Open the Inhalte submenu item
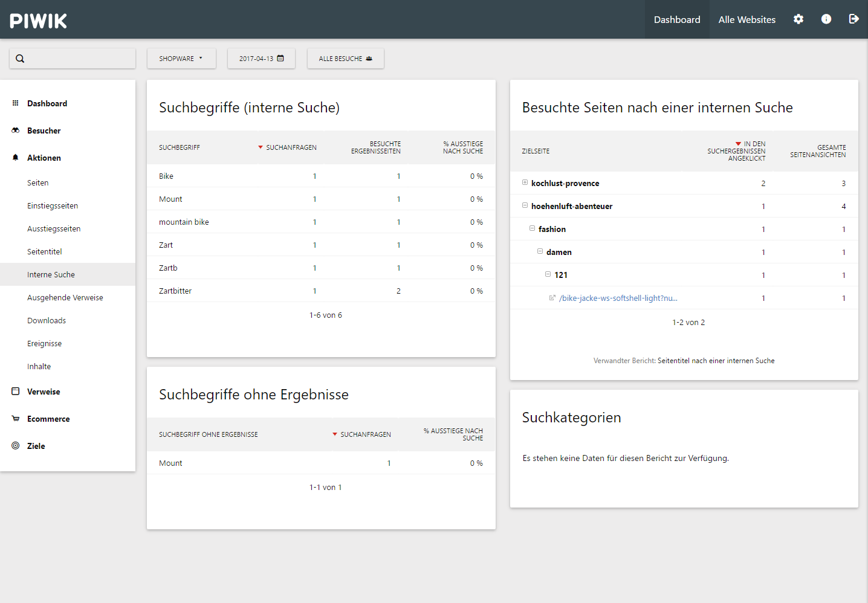The height and width of the screenshot is (603, 868). (39, 366)
